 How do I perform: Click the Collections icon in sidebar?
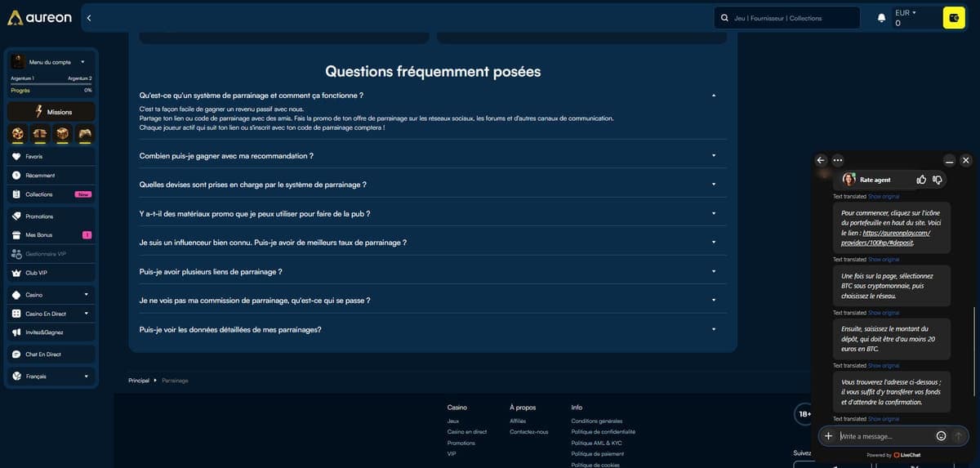coord(16,194)
